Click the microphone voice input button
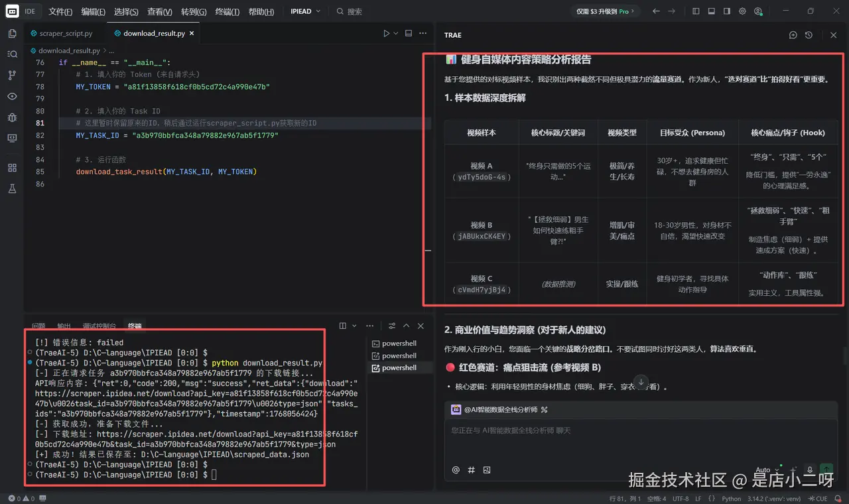 [x=809, y=470]
